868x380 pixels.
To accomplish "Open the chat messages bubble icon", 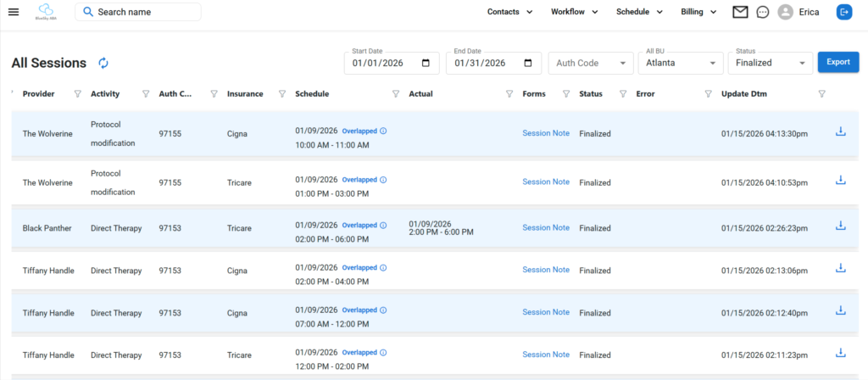I will (763, 12).
